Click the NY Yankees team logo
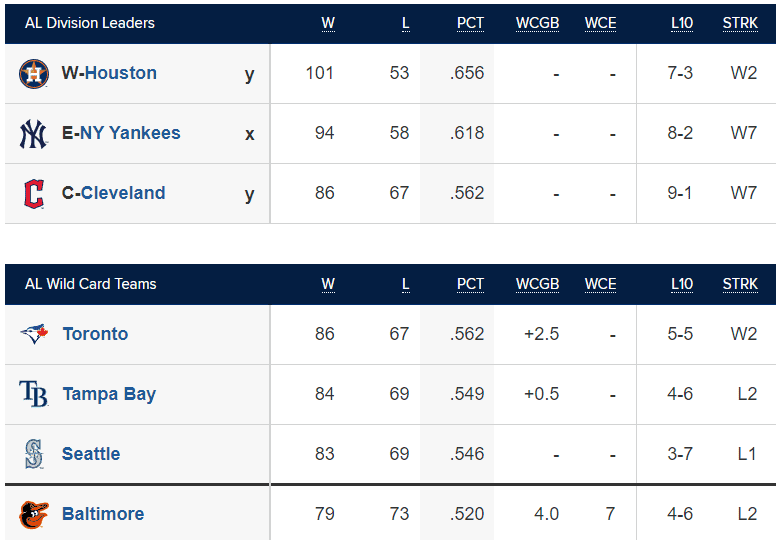 click(34, 134)
